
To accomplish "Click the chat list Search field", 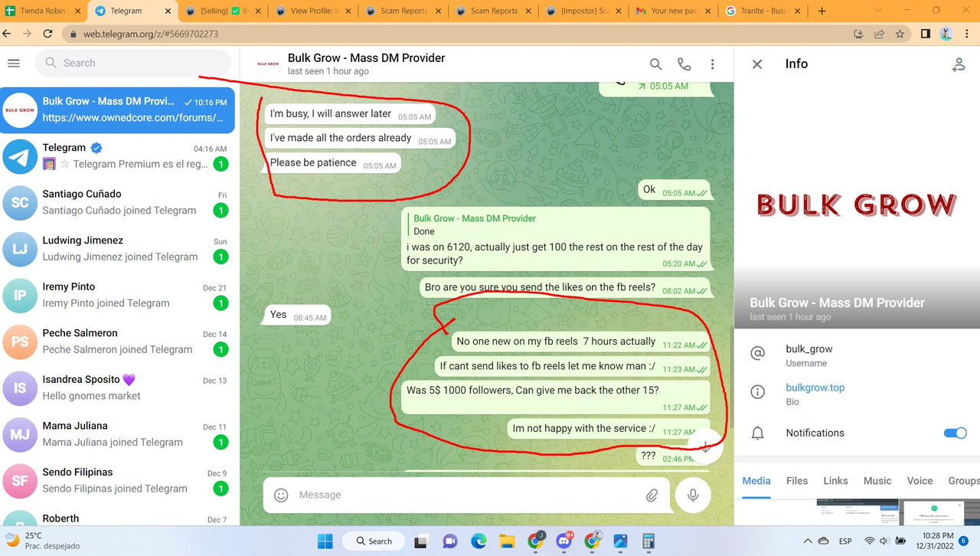I will click(x=133, y=63).
